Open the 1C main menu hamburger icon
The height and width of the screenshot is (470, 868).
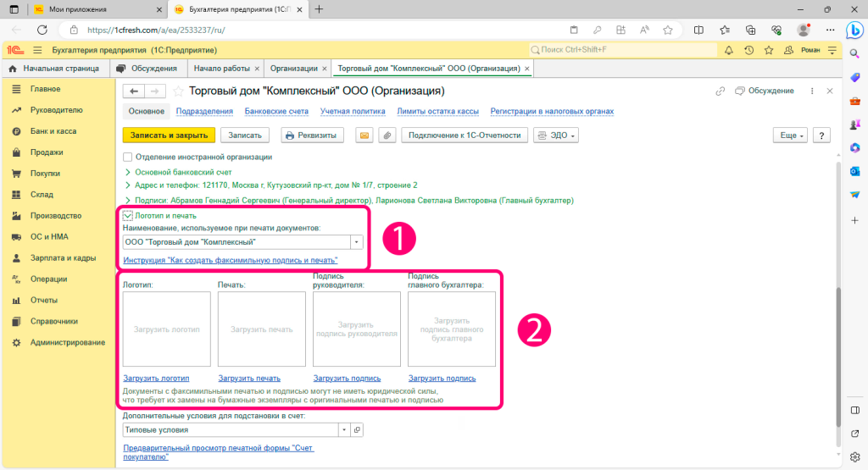coord(37,50)
